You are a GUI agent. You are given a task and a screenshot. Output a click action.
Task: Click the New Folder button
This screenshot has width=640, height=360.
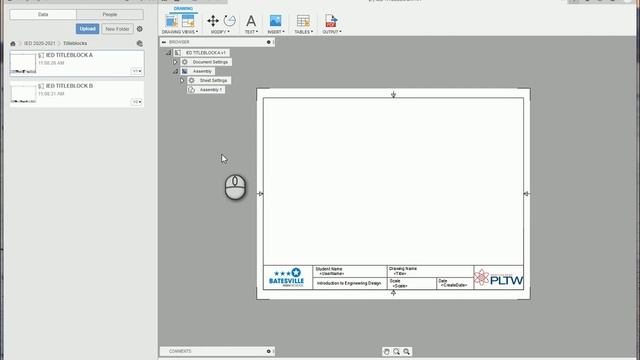coord(117,29)
